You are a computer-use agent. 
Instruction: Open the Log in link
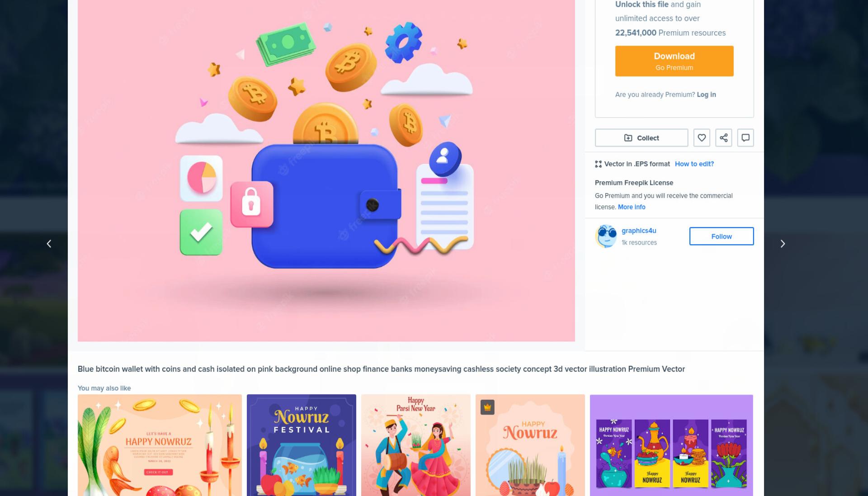point(706,94)
